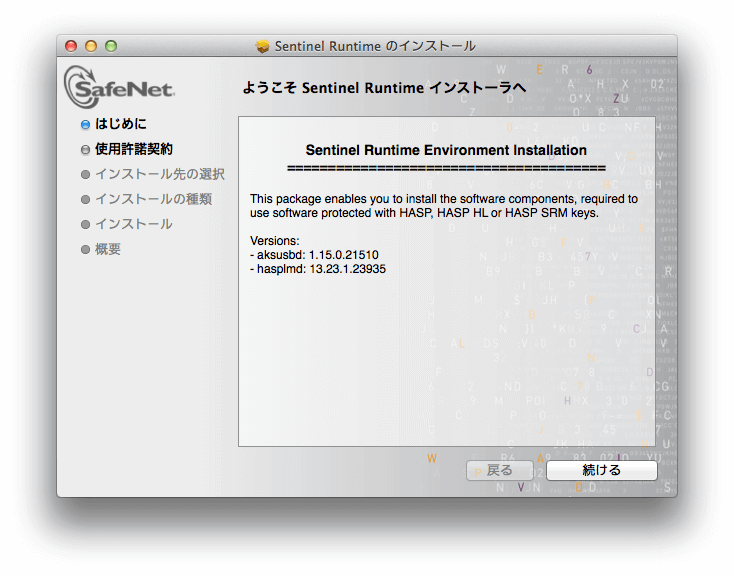The image size is (734, 576).
Task: Select the インストール先の選択 step label
Action: click(159, 174)
